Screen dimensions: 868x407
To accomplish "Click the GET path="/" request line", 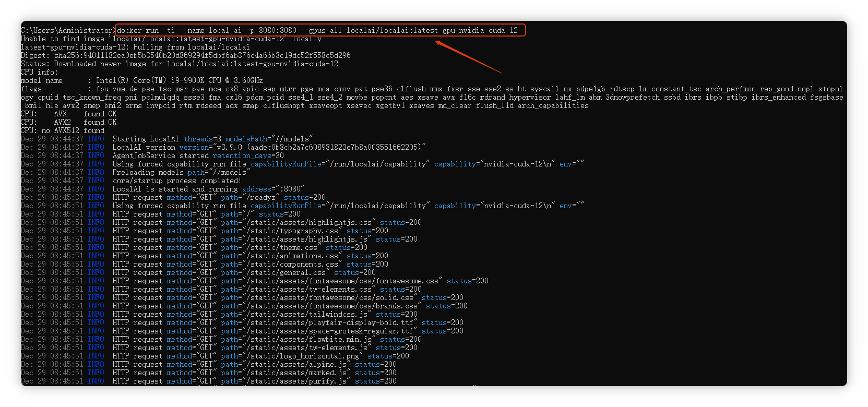I will [161, 214].
